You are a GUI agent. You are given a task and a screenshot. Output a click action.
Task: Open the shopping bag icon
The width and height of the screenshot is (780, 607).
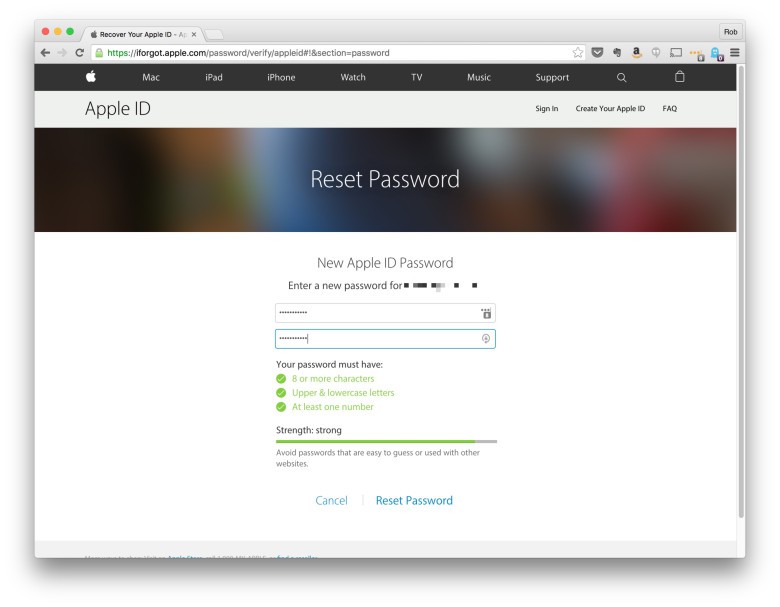tap(680, 77)
